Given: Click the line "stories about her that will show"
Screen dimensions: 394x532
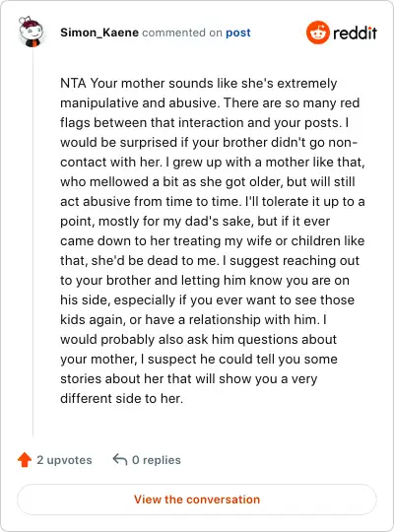Looking at the screenshot, I should point(189,378).
